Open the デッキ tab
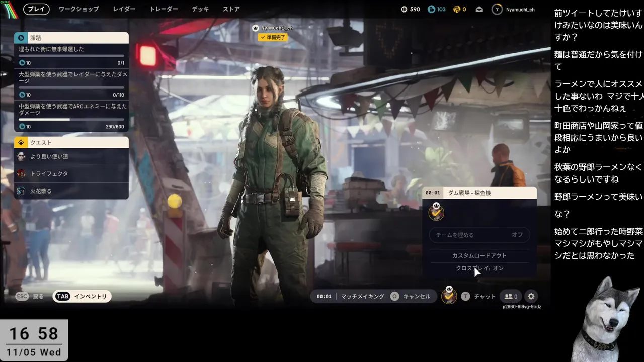Viewport: 644px width, 362px height. (200, 9)
